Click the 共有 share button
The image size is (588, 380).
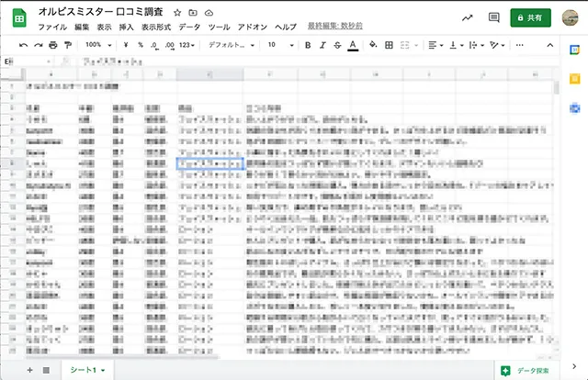pos(530,17)
